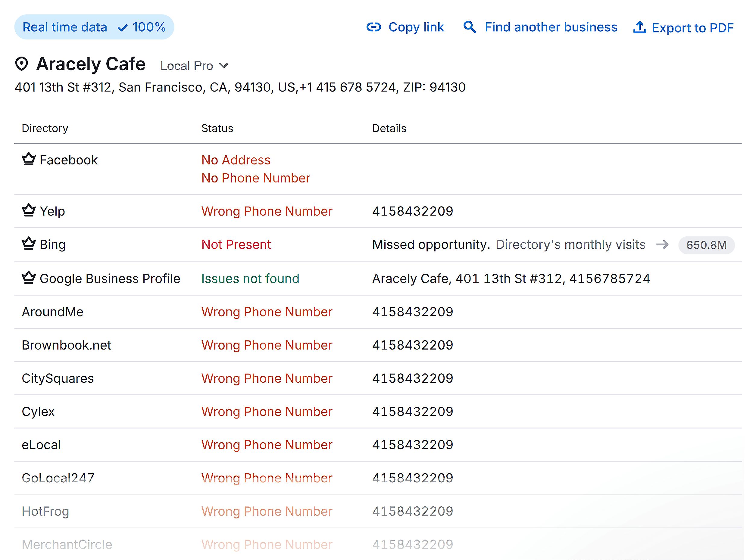The width and height of the screenshot is (753, 560).
Task: Click the AroundMe directory name
Action: point(52,312)
